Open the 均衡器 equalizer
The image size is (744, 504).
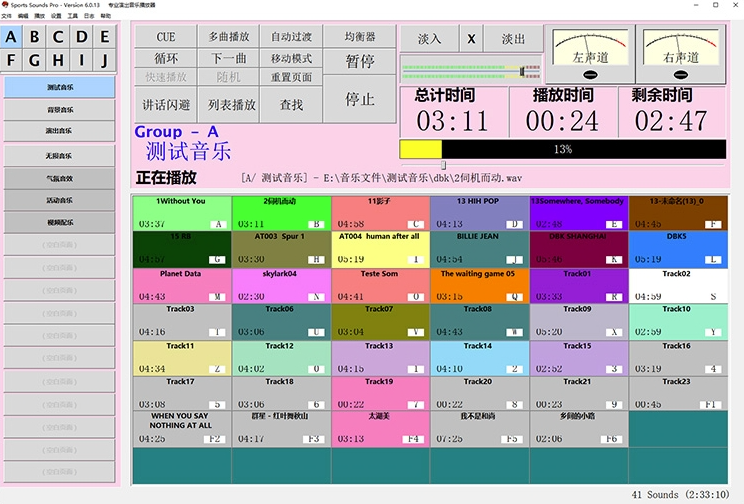point(360,37)
